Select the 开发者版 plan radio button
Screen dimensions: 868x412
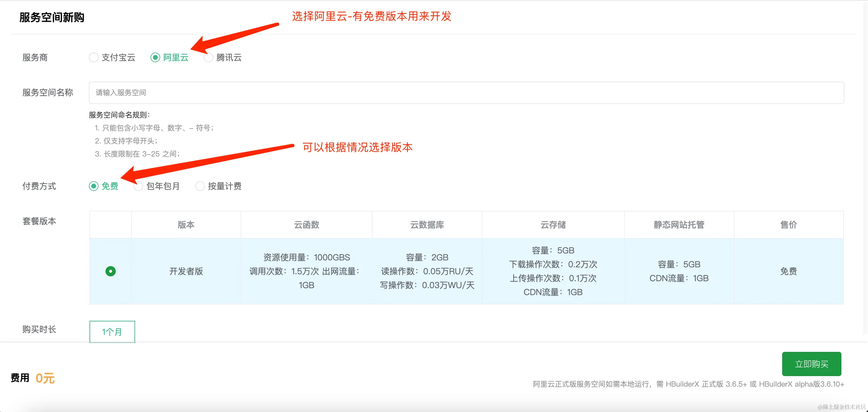coord(111,271)
